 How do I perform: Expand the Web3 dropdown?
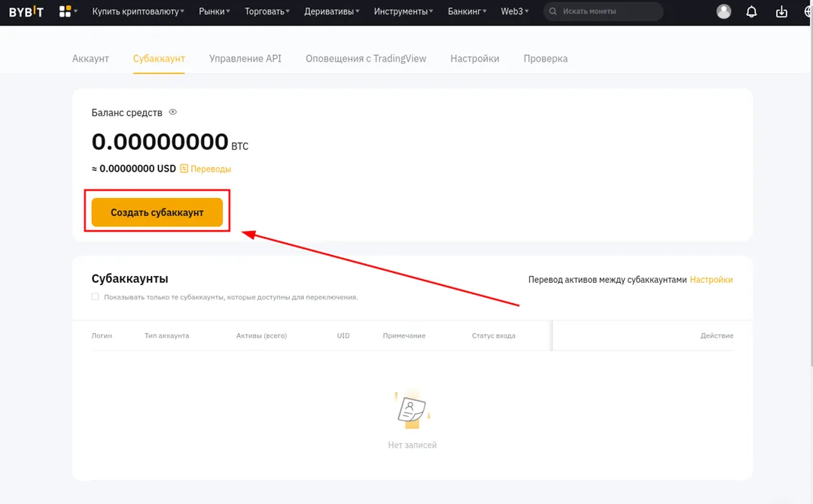point(515,12)
